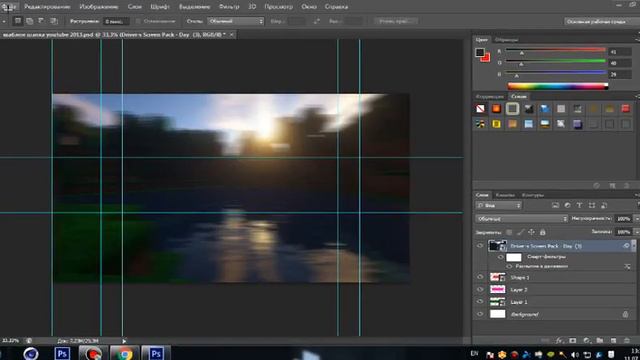Lock image pixels brush icon

[520, 232]
